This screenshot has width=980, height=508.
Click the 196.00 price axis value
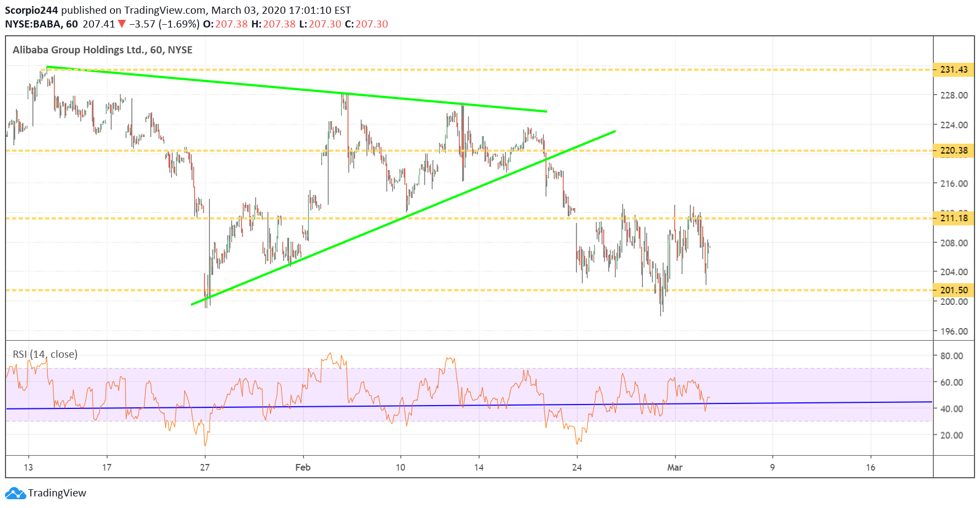pos(954,331)
